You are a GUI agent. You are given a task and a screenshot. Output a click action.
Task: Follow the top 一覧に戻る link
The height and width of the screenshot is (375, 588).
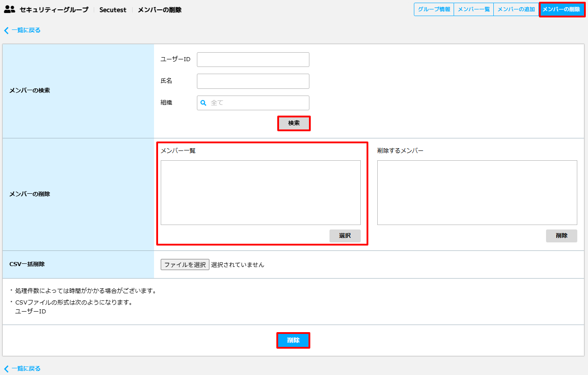26,30
